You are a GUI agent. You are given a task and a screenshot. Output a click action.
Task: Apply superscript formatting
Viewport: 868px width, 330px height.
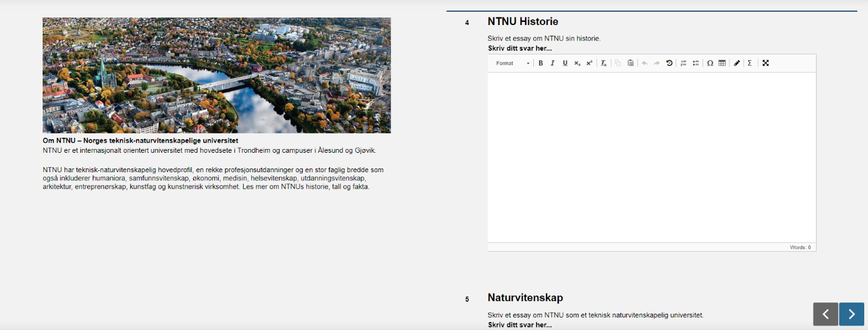(589, 63)
